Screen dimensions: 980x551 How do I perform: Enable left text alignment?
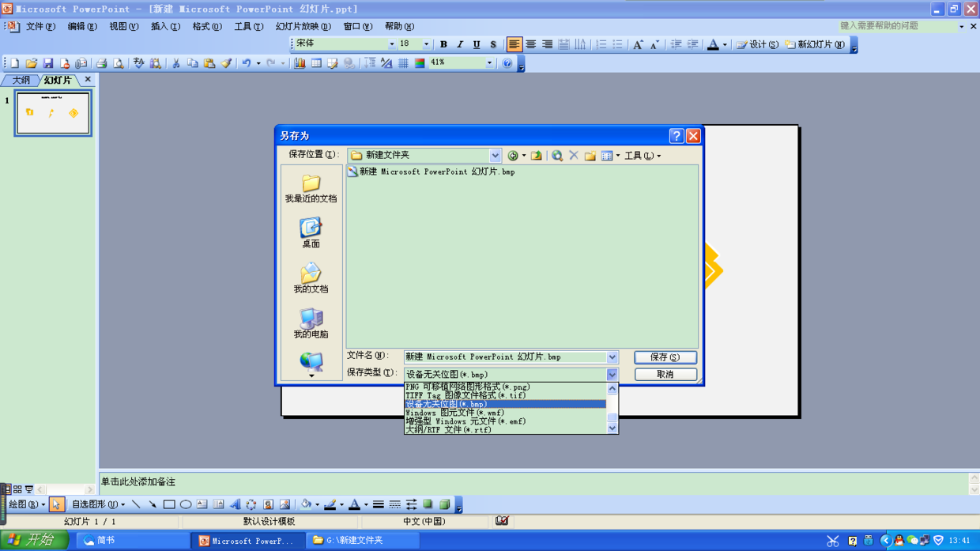[x=514, y=45]
